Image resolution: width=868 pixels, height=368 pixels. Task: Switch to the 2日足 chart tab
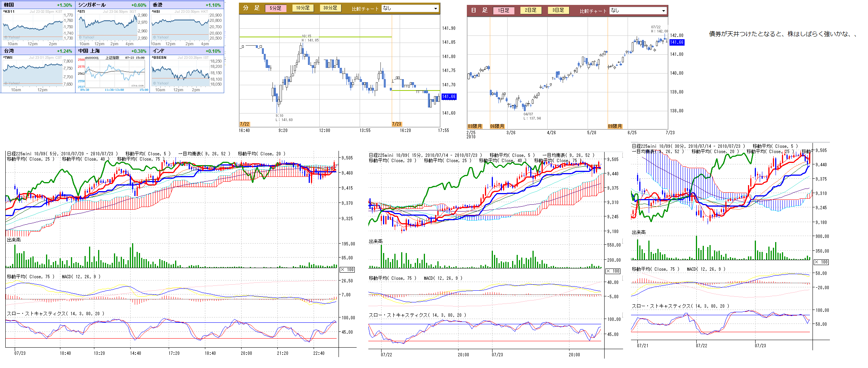point(531,10)
